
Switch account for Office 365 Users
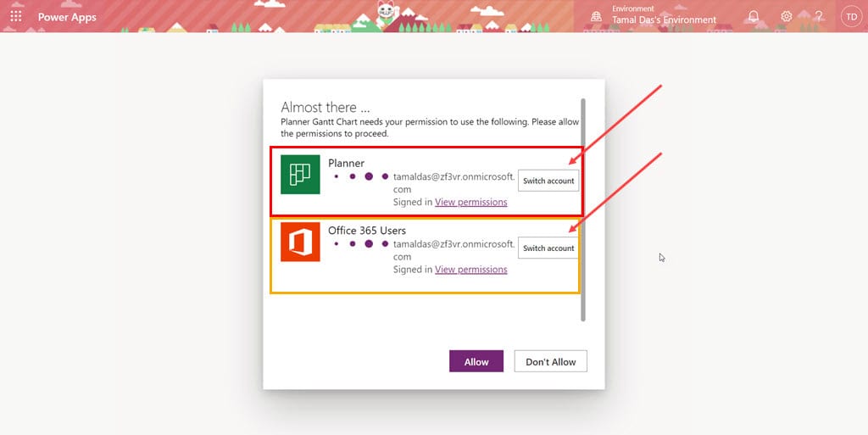point(548,248)
